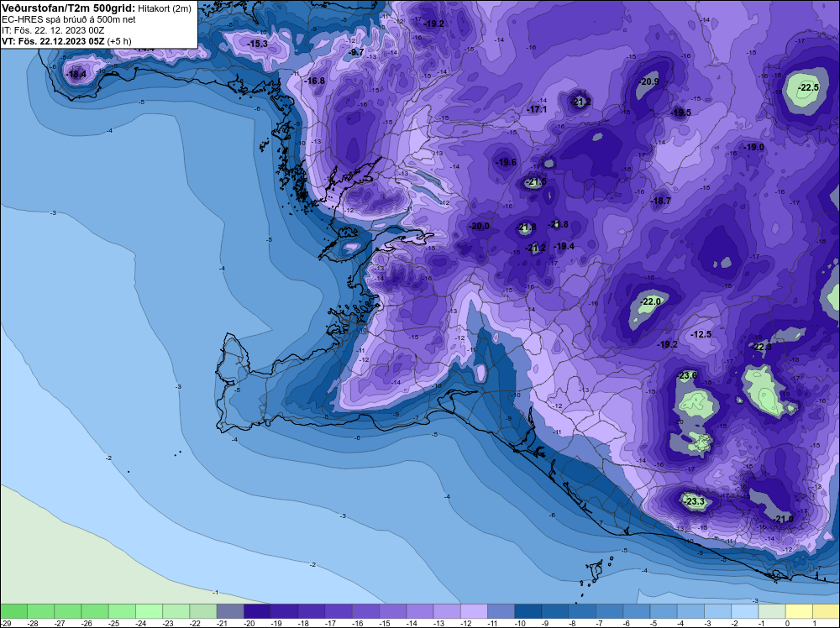Click the -21.5 temperature label

pos(536,182)
